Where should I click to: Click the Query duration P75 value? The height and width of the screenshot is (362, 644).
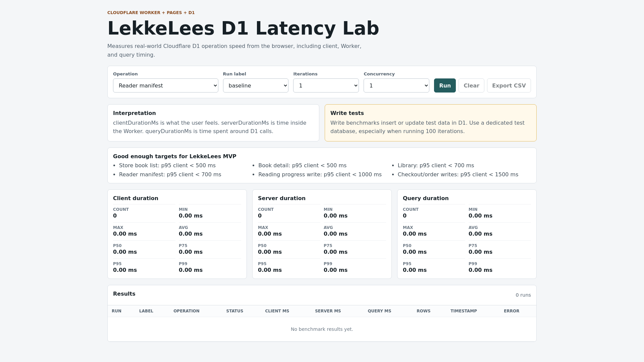(x=480, y=252)
